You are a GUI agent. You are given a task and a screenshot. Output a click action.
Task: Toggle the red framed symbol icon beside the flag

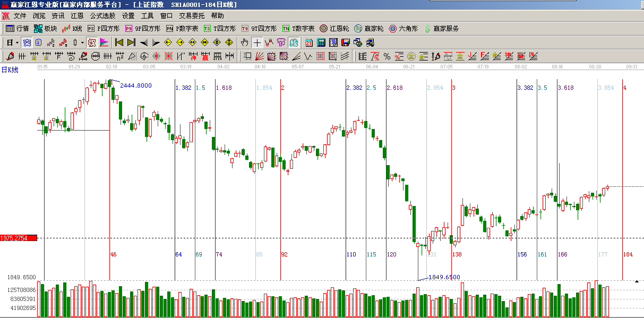(91, 42)
